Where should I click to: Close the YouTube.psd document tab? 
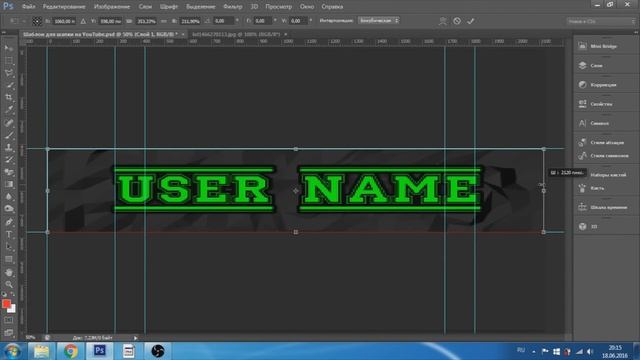(x=183, y=34)
